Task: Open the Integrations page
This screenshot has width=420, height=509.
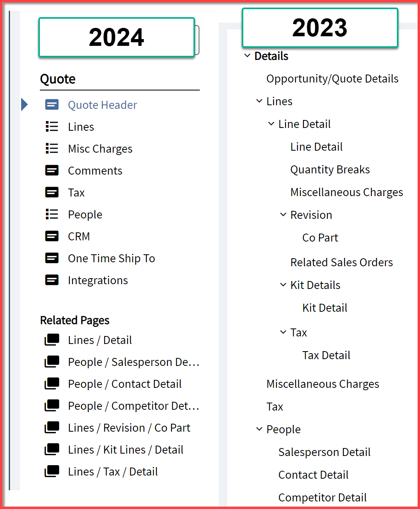Action: [x=98, y=280]
